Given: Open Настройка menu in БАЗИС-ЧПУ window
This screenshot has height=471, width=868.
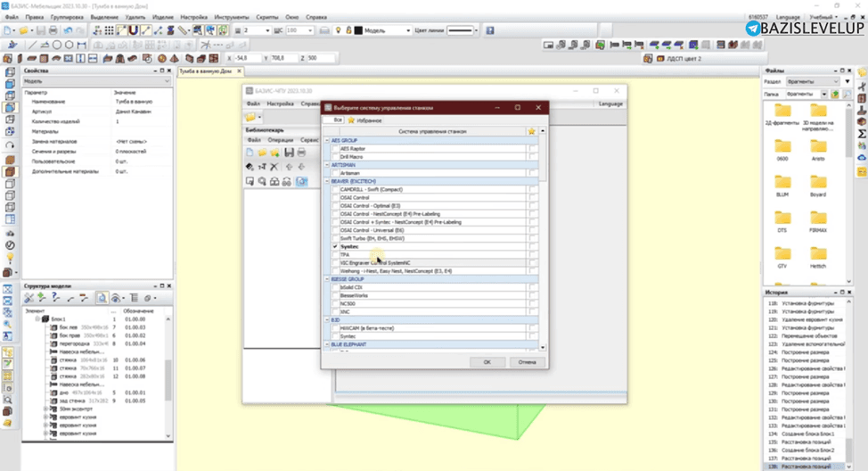Looking at the screenshot, I should 280,103.
